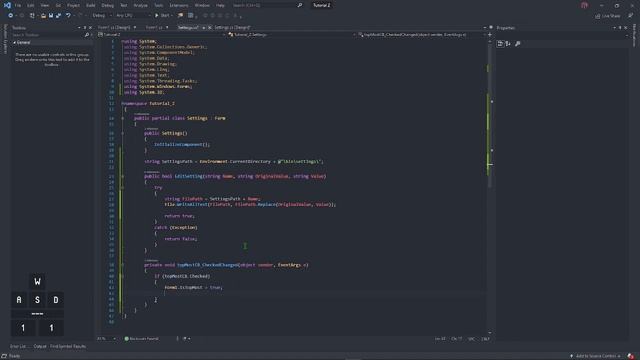The height and width of the screenshot is (360, 640).
Task: Click the Toolbox search field
Action: tap(47, 35)
